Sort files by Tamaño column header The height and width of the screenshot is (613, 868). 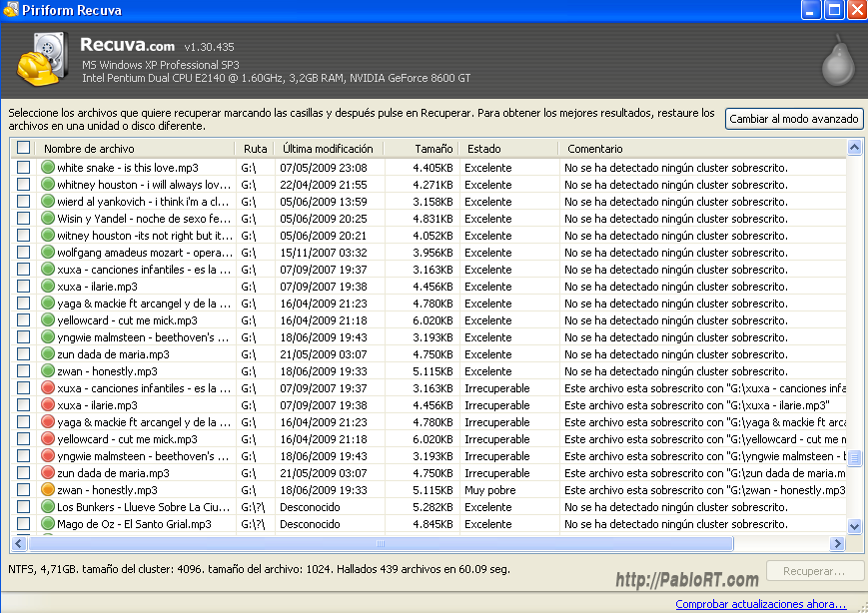pyautogui.click(x=422, y=149)
